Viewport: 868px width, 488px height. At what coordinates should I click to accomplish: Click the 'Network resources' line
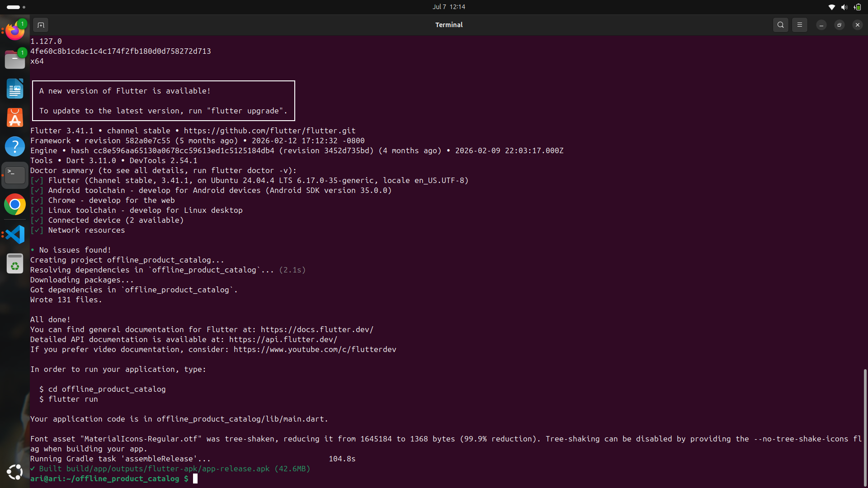click(78, 230)
